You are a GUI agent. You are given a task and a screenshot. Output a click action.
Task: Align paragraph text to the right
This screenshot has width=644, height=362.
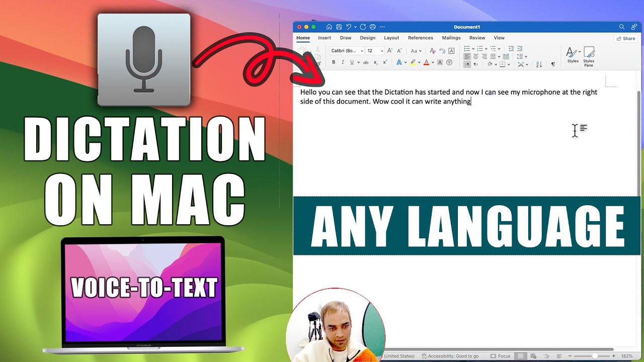(x=484, y=56)
